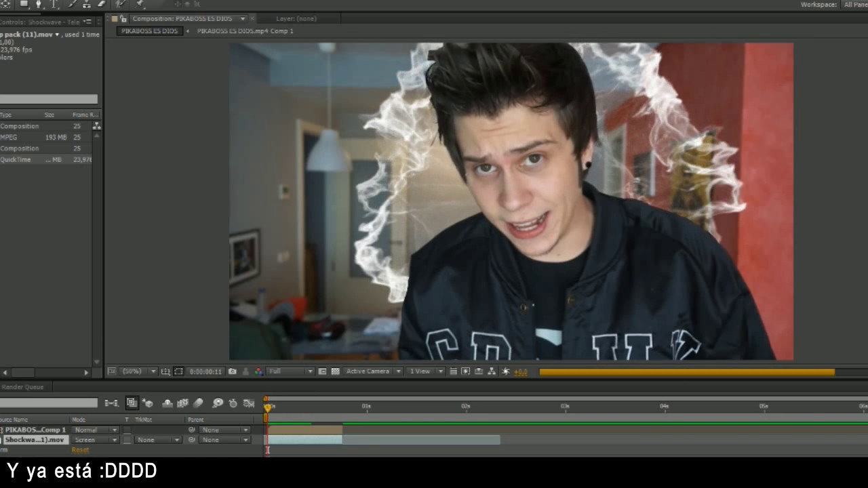Click the Reset Exposure icon

[505, 371]
